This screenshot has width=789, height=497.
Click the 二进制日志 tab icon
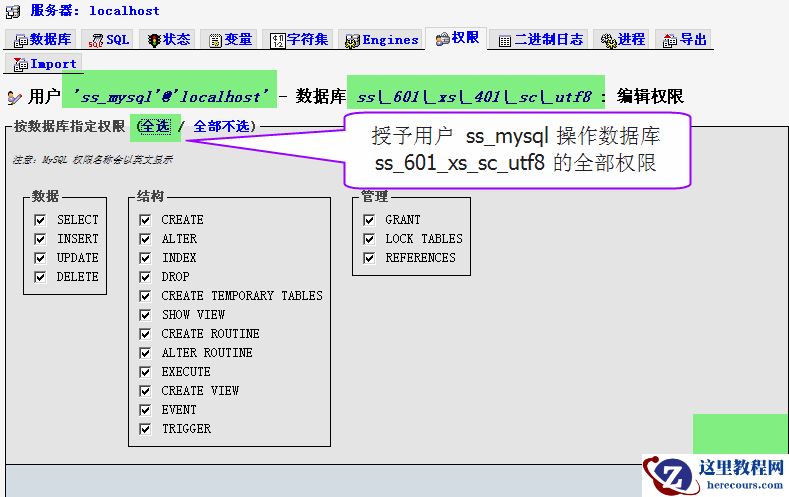(505, 41)
